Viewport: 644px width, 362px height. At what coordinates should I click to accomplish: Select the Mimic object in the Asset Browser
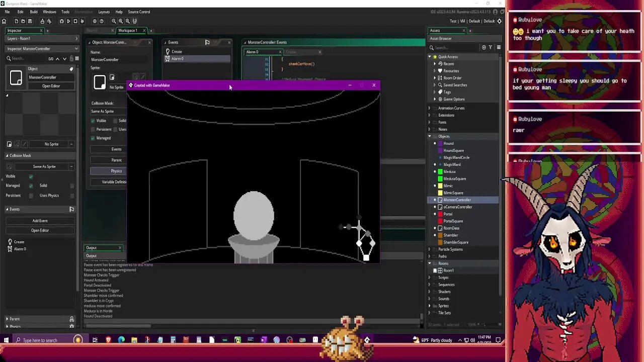tap(463, 186)
